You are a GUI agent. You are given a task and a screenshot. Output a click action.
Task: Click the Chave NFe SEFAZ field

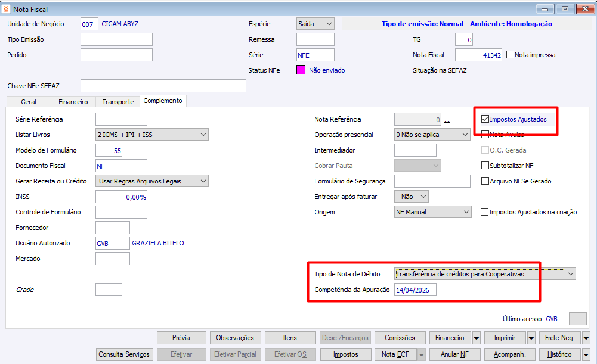coord(163,86)
